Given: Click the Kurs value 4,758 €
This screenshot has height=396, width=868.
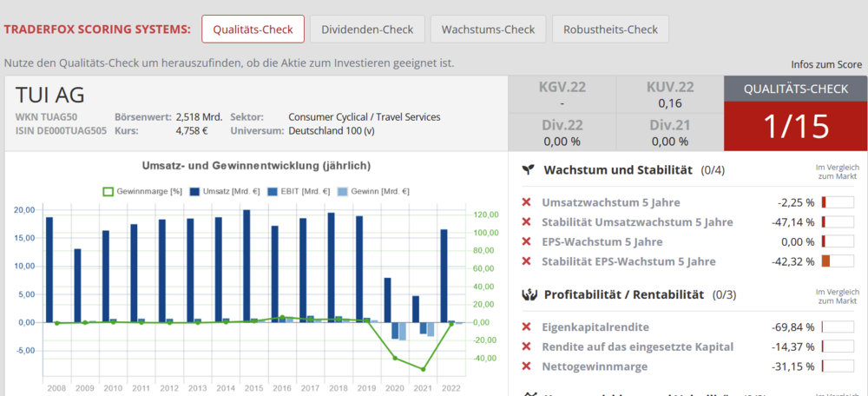Looking at the screenshot, I should tap(192, 131).
